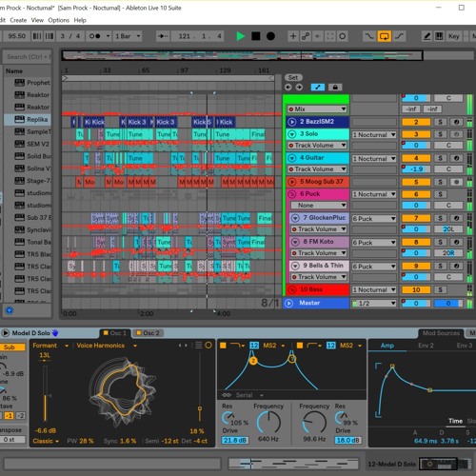
Task: Unfold the 2 BazzISM2 track
Action: (291, 122)
